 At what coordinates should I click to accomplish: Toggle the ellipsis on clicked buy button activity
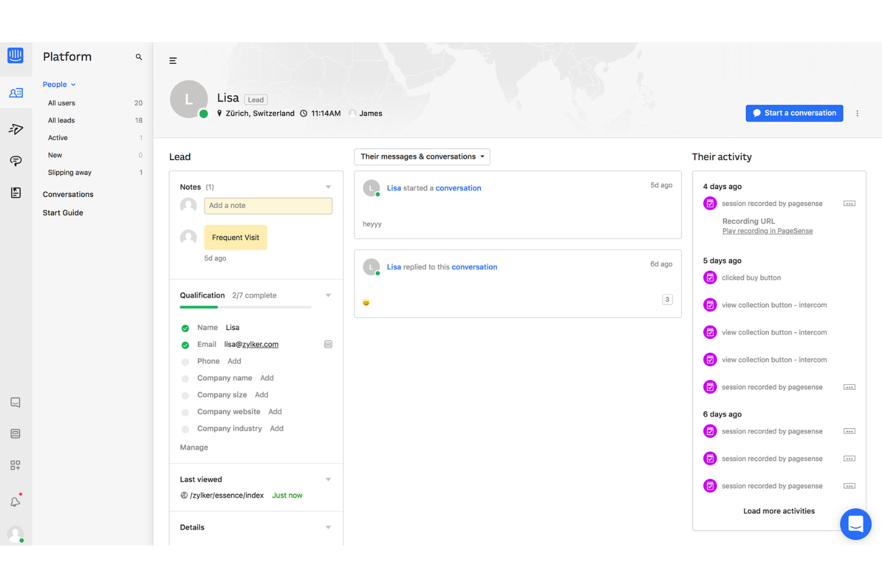click(x=849, y=277)
